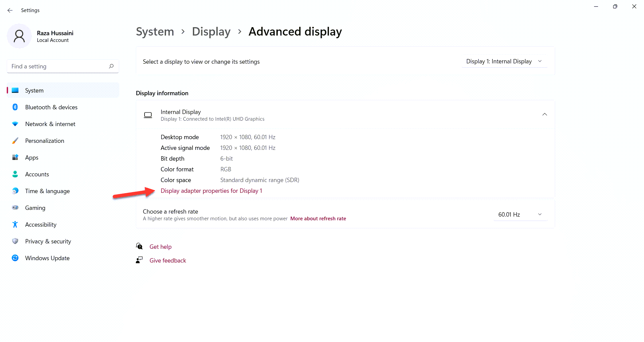
Task: Select Time & language in sidebar
Action: [47, 191]
